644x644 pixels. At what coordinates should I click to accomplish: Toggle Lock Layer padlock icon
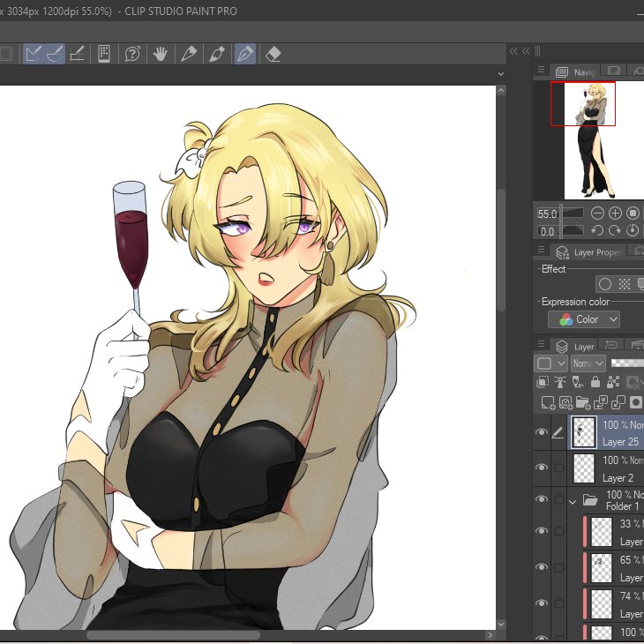pyautogui.click(x=595, y=382)
